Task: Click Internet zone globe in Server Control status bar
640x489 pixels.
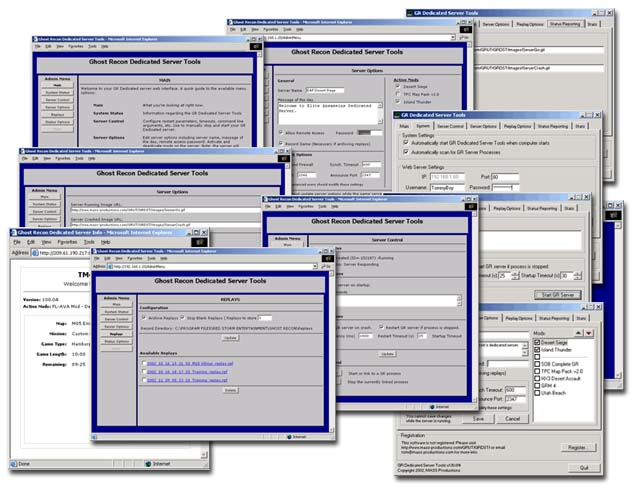Action: (432, 407)
